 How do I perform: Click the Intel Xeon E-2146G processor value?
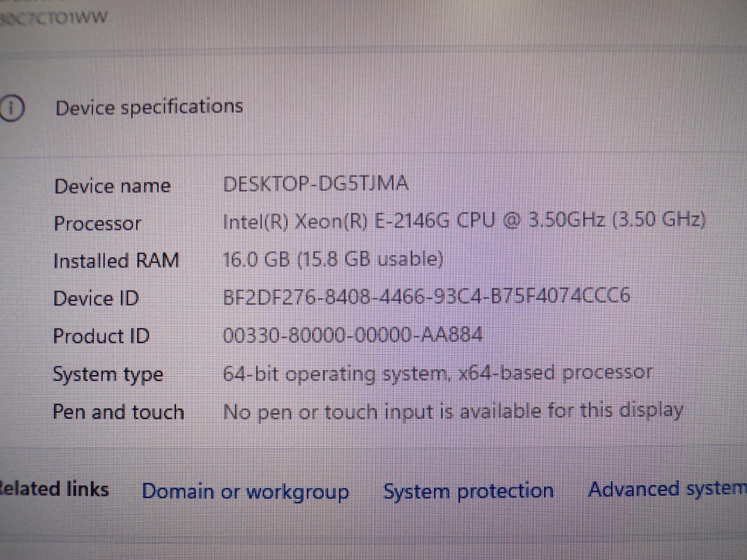(464, 221)
